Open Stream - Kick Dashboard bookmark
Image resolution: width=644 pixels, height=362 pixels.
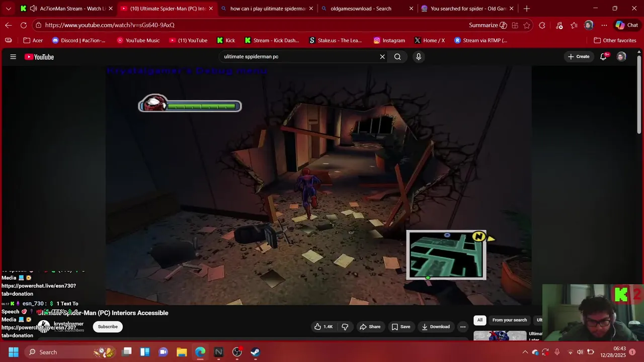[x=272, y=40]
